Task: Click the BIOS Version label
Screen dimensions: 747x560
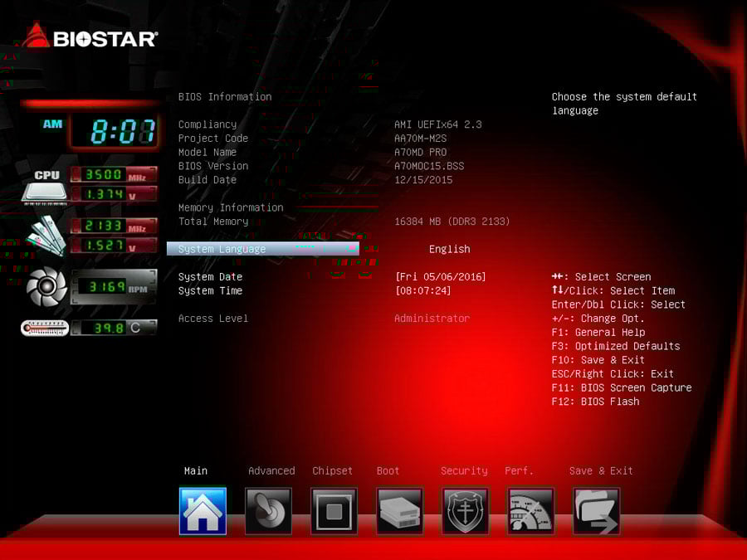Action: click(213, 166)
